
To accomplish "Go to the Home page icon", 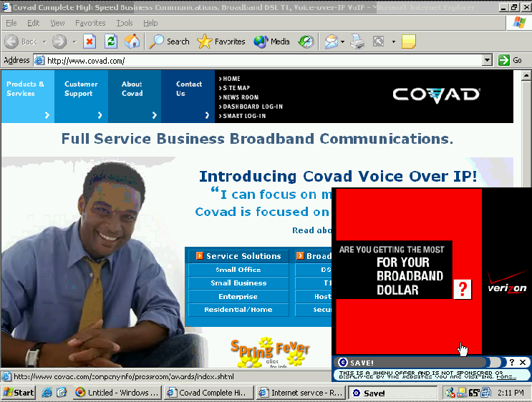I will (132, 41).
